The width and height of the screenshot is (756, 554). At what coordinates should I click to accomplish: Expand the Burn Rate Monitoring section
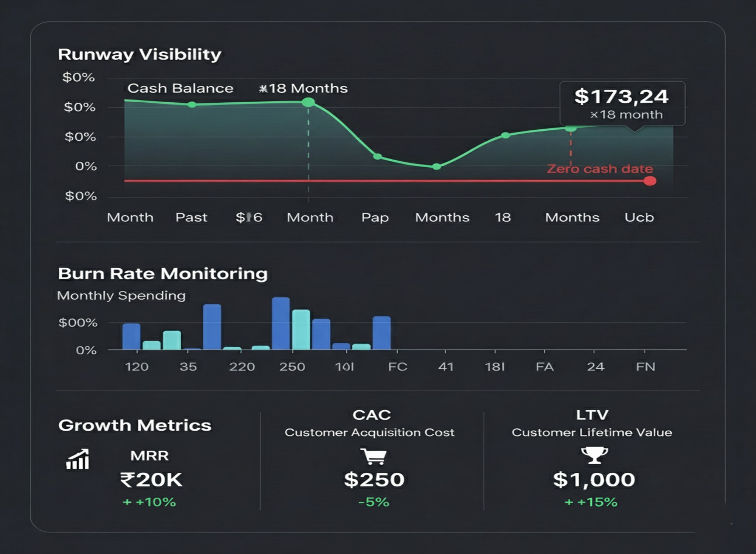(x=163, y=273)
